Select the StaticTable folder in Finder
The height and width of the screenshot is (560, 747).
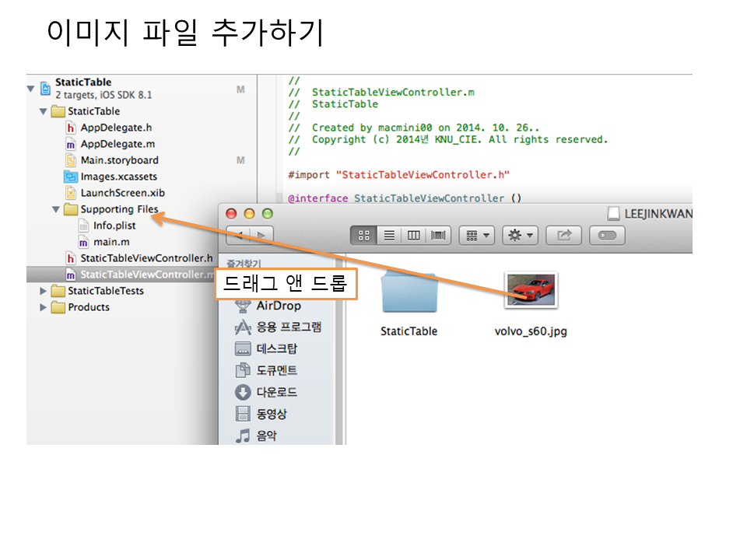(x=409, y=294)
